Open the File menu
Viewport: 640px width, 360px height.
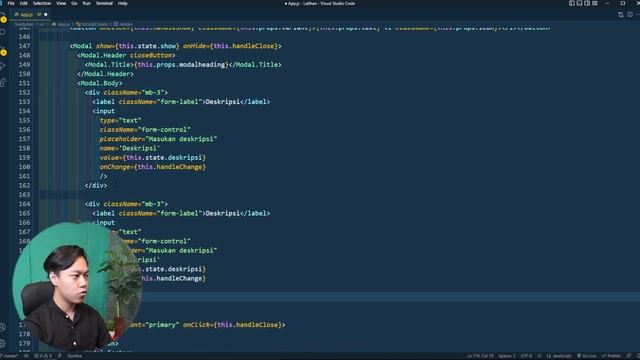point(11,3)
